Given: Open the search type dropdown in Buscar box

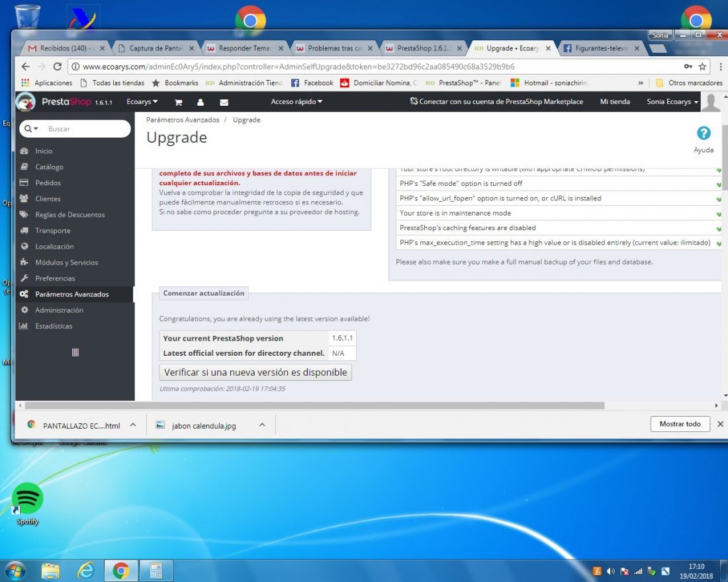Looking at the screenshot, I should pos(32,128).
